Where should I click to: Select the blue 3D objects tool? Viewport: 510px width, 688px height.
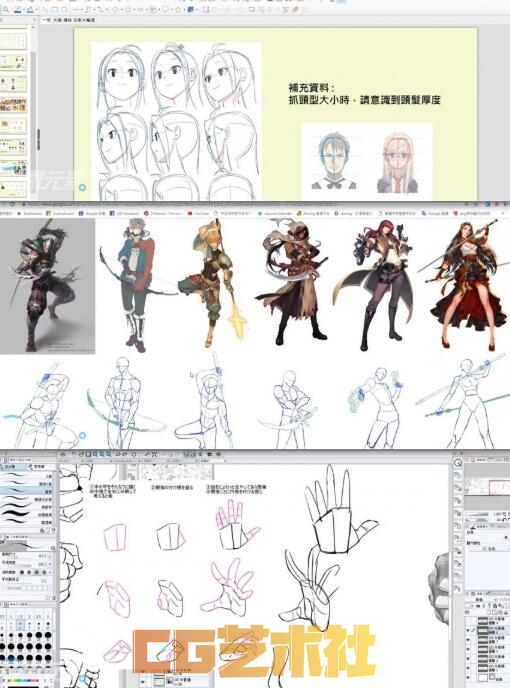pos(190,10)
